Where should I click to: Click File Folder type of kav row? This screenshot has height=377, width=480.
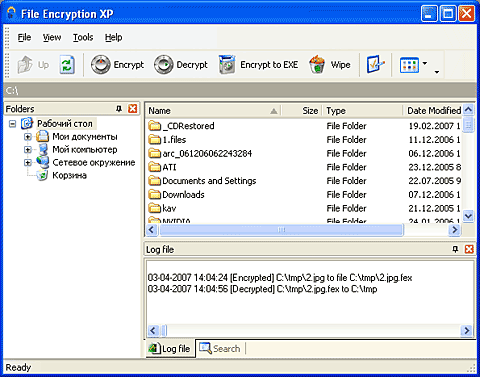click(x=346, y=208)
